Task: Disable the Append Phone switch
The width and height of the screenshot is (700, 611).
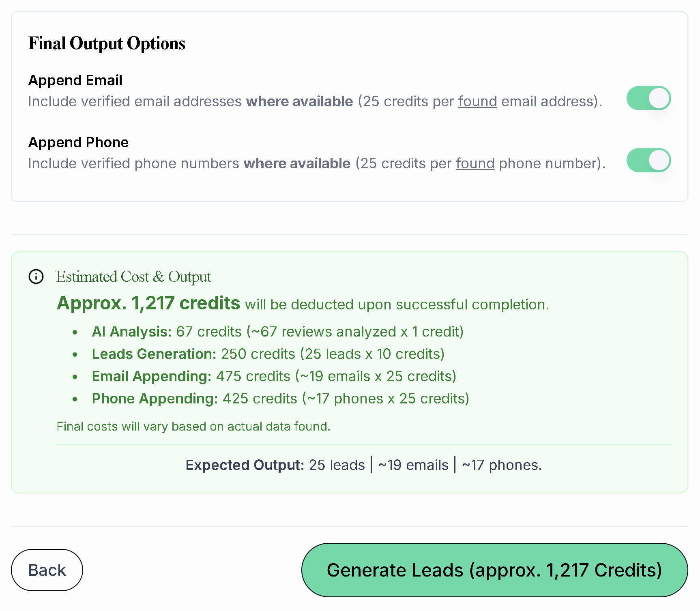Action: [648, 160]
